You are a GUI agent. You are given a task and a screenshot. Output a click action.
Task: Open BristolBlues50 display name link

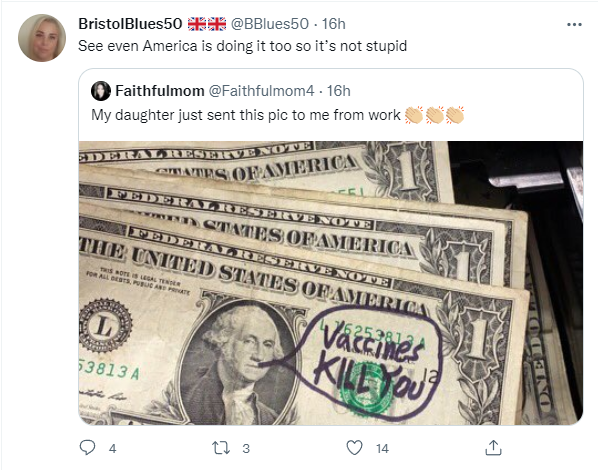[130, 24]
